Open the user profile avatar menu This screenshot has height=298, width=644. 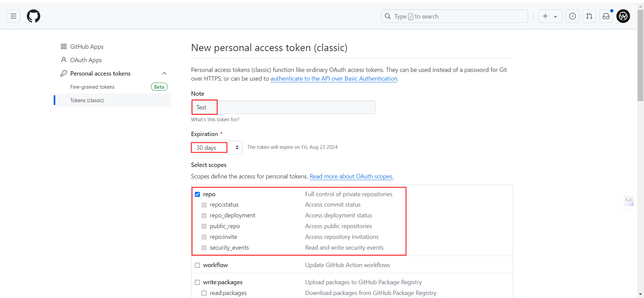tap(623, 16)
